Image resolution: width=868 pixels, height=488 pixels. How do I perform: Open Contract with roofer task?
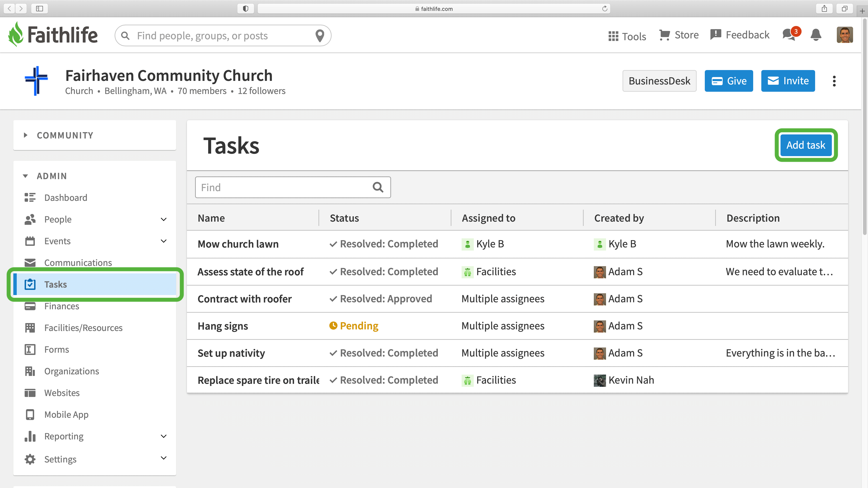(x=244, y=299)
